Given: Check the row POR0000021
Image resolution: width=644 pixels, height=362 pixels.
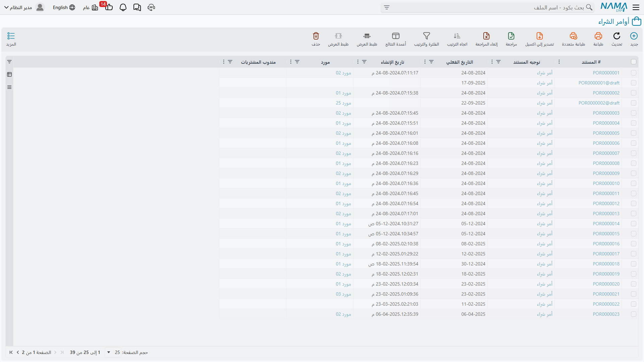Looking at the screenshot, I should 634,294.
